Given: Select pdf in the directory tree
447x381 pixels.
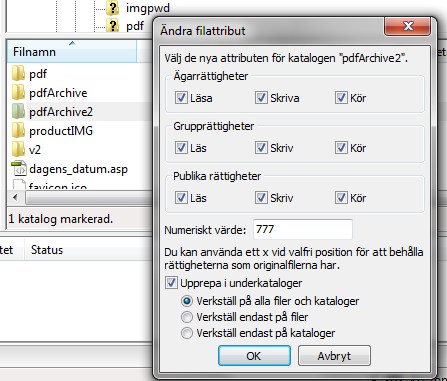Looking at the screenshot, I should (x=135, y=26).
